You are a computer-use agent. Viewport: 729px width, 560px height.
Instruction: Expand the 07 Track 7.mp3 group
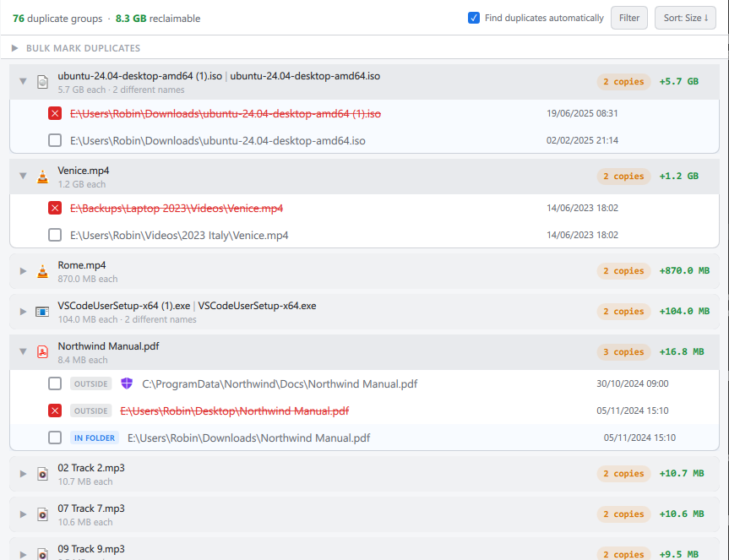click(23, 514)
